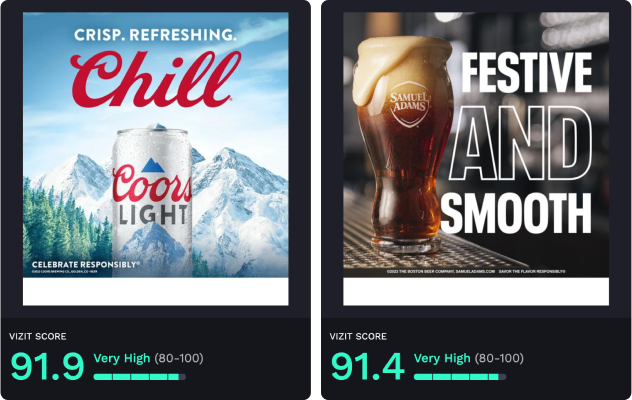Viewport: 632px width, 400px height.
Task: Click Very High label beside 91.4
Action: point(442,358)
